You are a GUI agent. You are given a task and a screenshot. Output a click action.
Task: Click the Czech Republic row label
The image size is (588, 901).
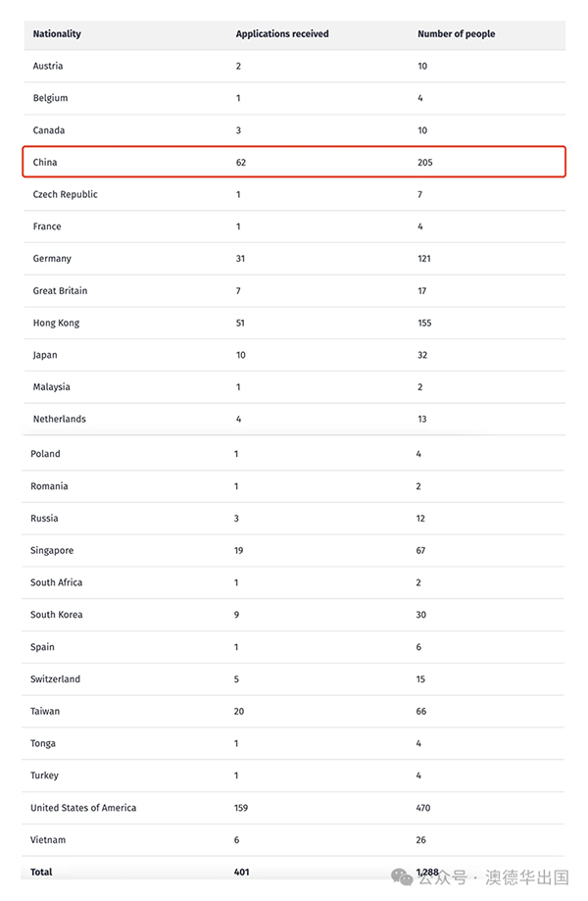tap(66, 194)
